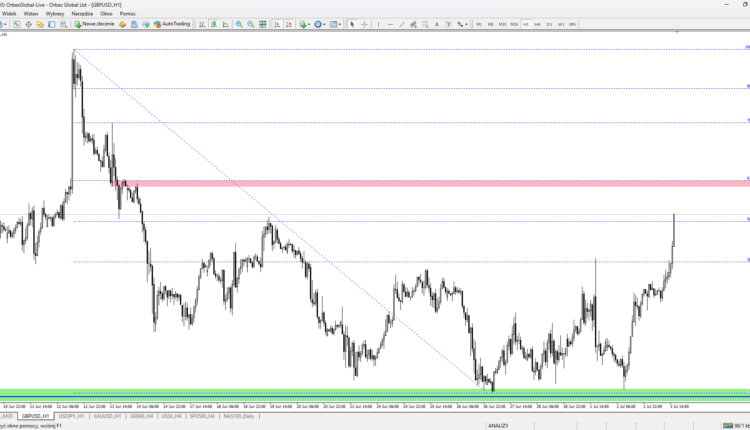750x430 pixels.
Task: Open the chart templates dropdown
Action: [x=335, y=24]
